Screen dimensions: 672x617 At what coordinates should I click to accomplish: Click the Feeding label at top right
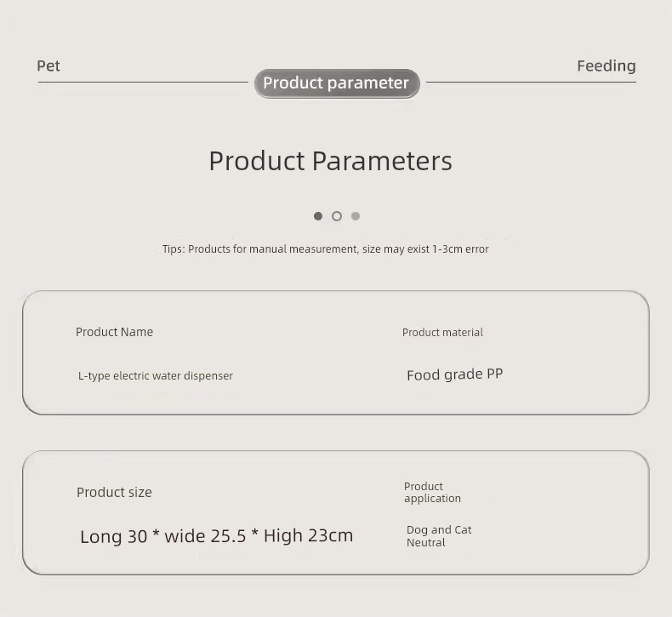pos(606,66)
